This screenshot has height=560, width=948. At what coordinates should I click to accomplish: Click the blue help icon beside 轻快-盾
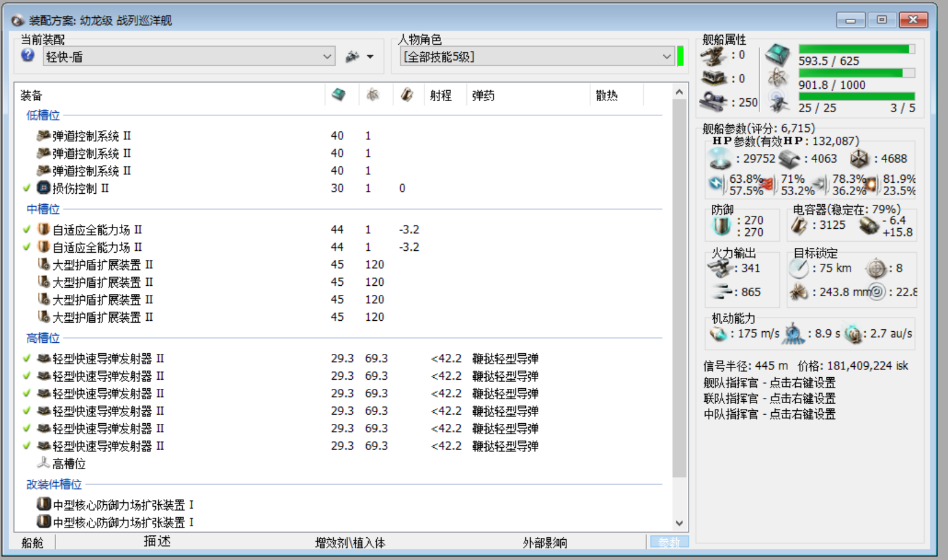point(28,56)
